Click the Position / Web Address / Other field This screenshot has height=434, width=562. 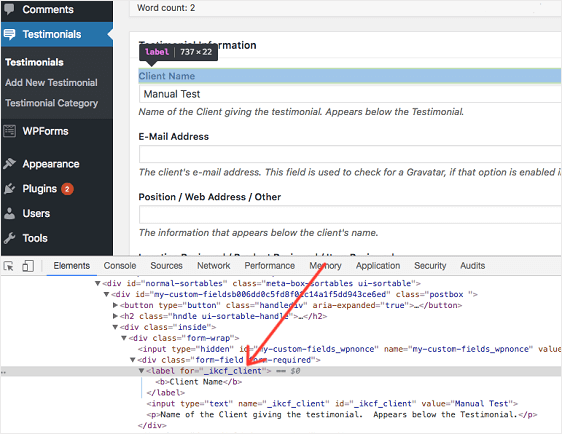(x=350, y=215)
